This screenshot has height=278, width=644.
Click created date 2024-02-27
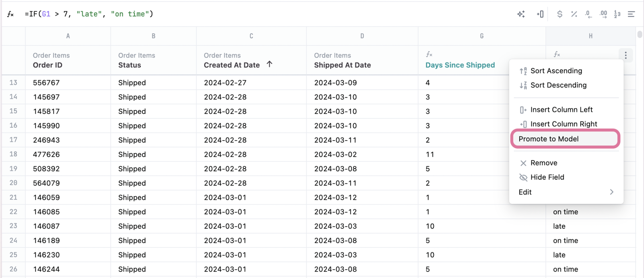252,83
